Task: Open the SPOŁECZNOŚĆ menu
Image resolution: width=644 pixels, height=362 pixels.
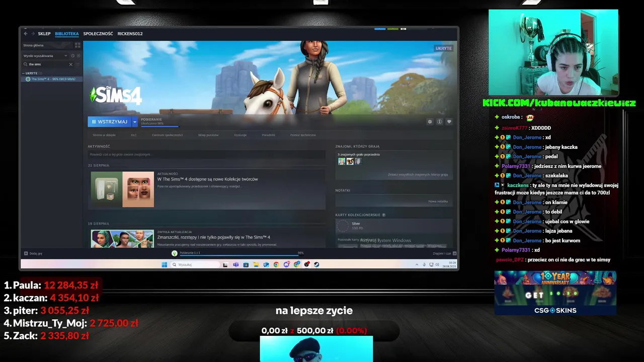Action: tap(98, 34)
